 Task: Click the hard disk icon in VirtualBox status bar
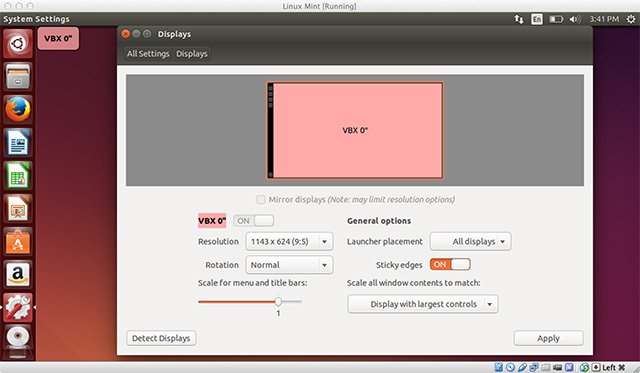pos(498,367)
